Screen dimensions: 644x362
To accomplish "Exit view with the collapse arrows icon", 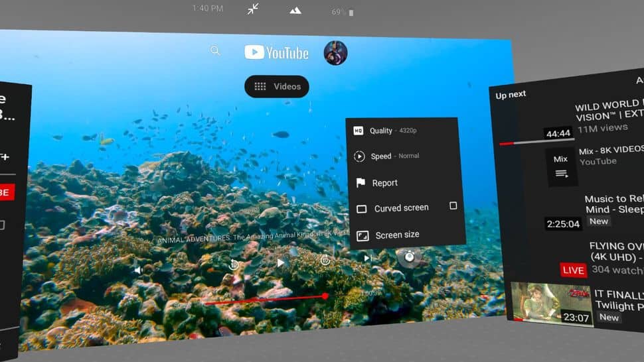I will (x=253, y=9).
